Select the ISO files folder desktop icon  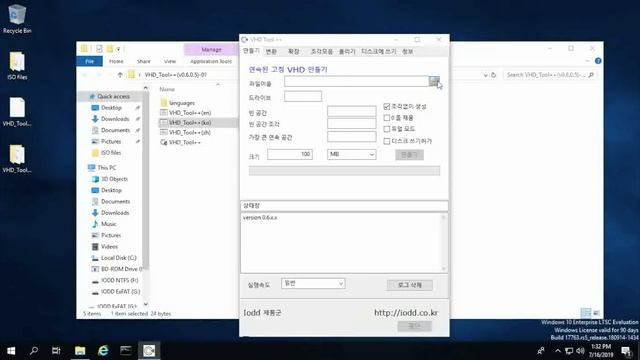click(17, 66)
